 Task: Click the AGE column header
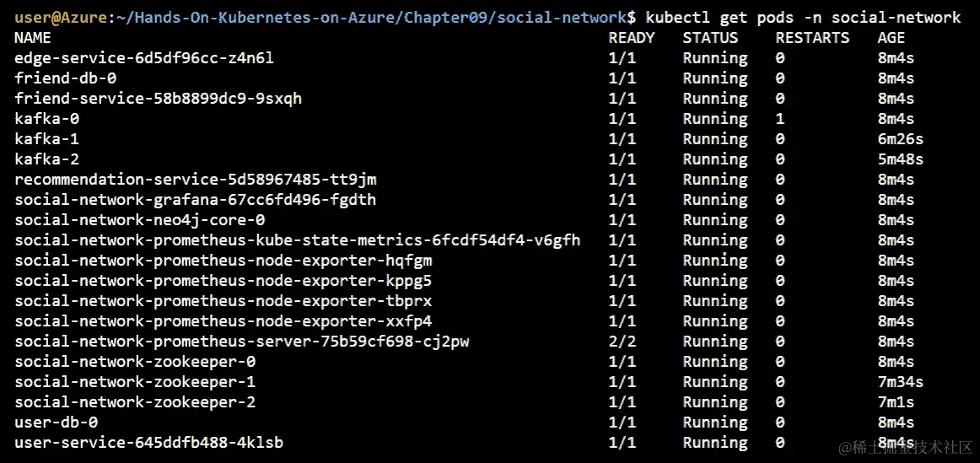tap(891, 38)
